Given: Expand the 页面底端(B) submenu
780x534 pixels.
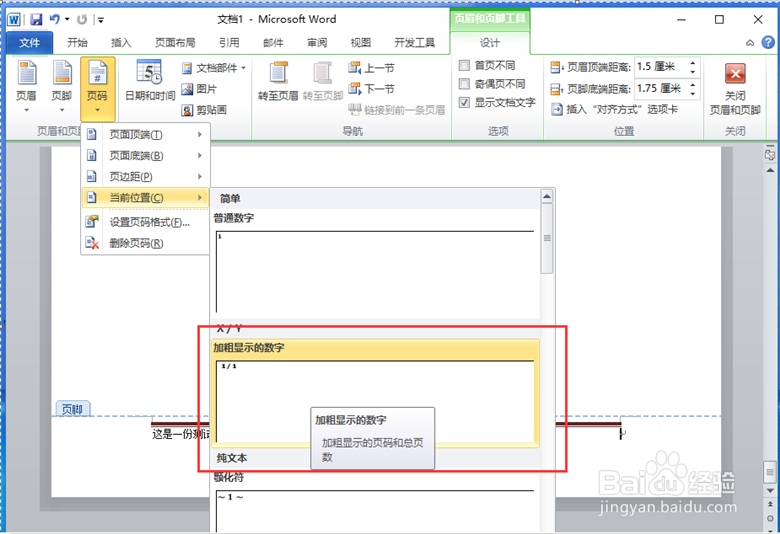Looking at the screenshot, I should [145, 155].
